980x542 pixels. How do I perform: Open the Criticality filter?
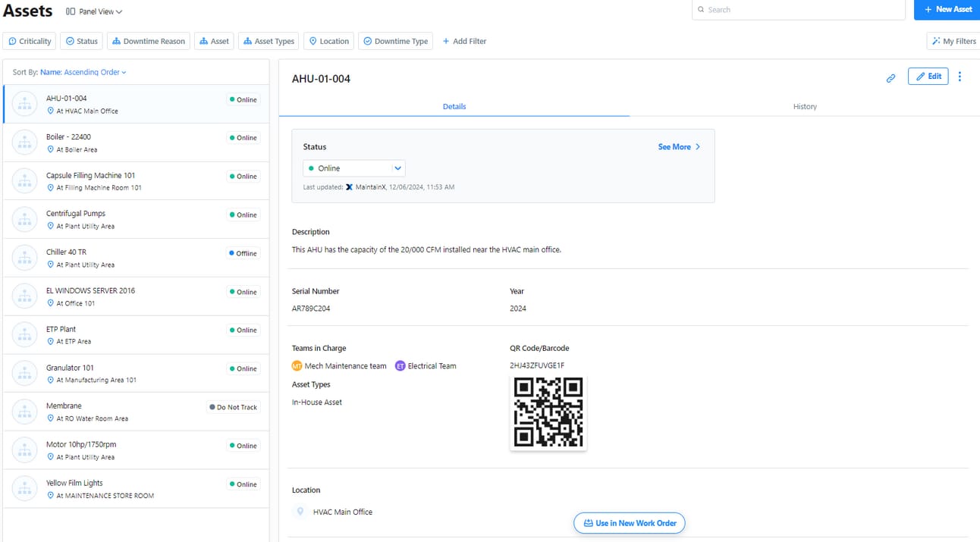[30, 41]
